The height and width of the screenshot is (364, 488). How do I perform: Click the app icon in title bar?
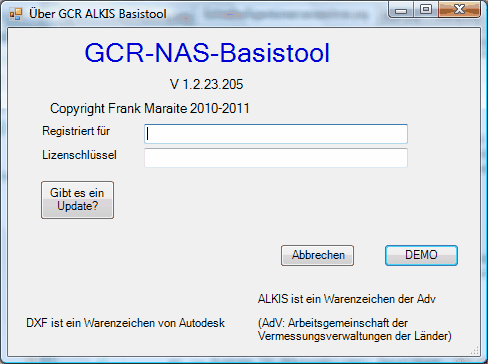click(x=16, y=14)
